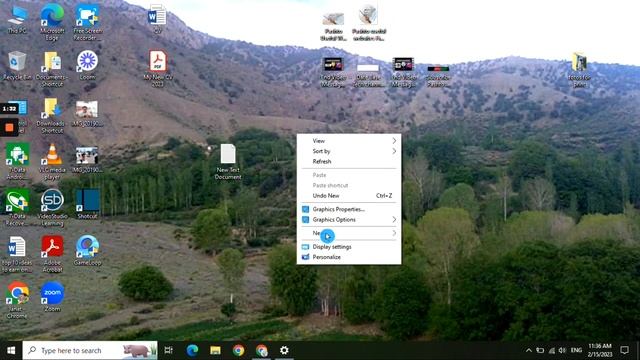Image resolution: width=640 pixels, height=360 pixels.
Task: Open plain Google Chrome taskbar icon
Action: (238, 350)
